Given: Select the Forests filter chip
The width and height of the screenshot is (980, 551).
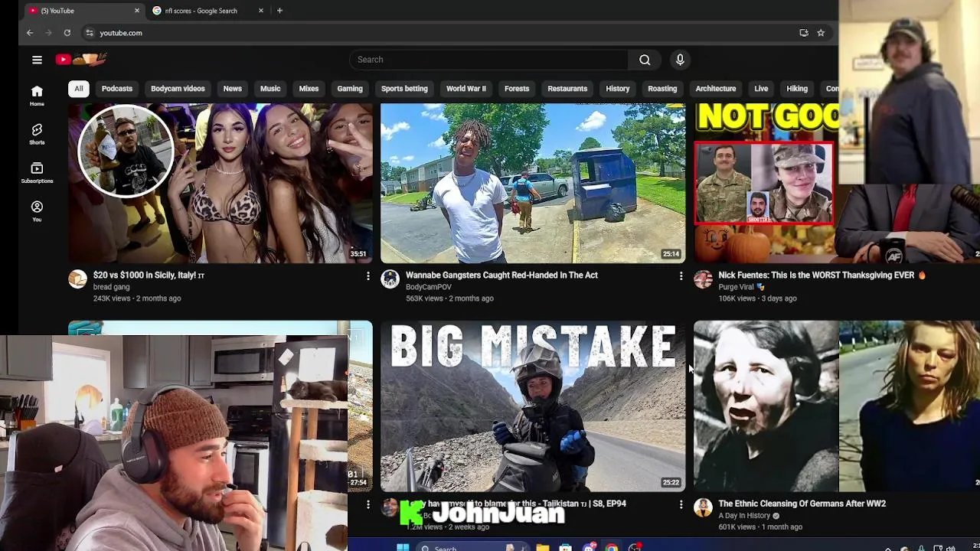Looking at the screenshot, I should (x=517, y=89).
